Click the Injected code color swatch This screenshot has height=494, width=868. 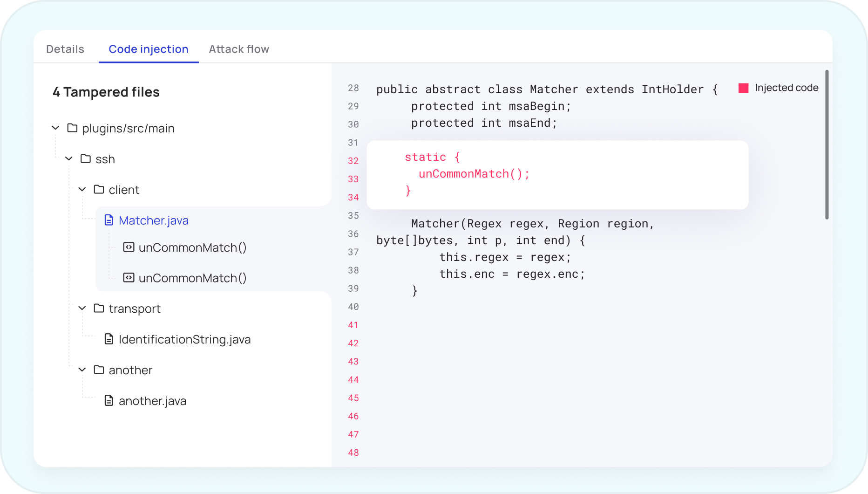coord(743,87)
